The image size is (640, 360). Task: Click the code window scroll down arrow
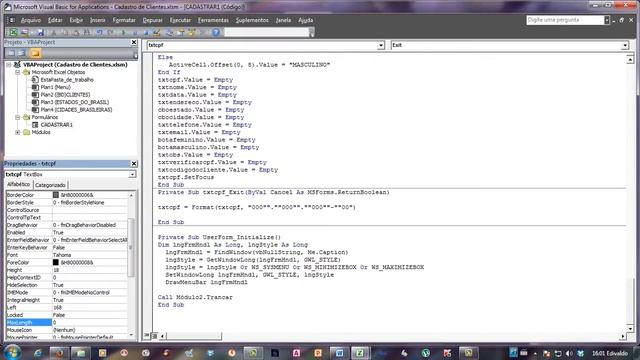coord(630,328)
